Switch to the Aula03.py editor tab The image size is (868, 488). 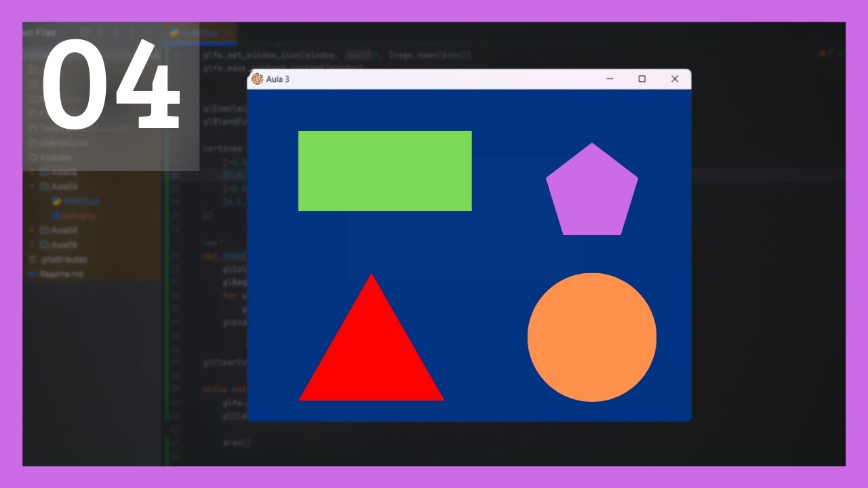click(x=199, y=32)
